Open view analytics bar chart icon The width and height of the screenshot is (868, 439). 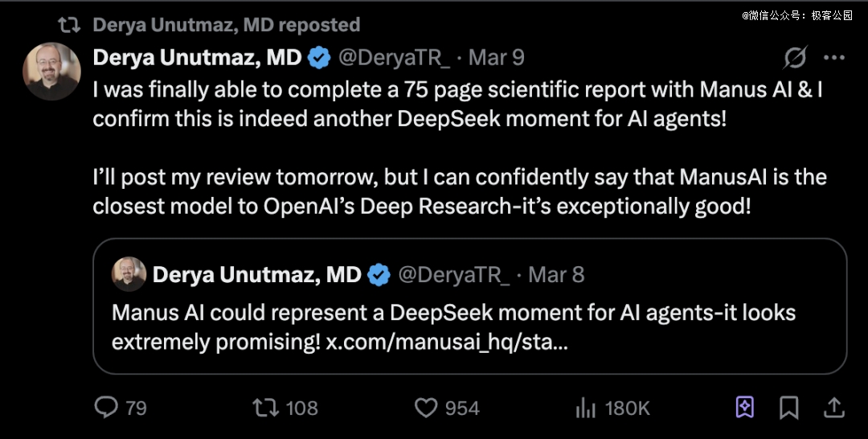pyautogui.click(x=586, y=408)
